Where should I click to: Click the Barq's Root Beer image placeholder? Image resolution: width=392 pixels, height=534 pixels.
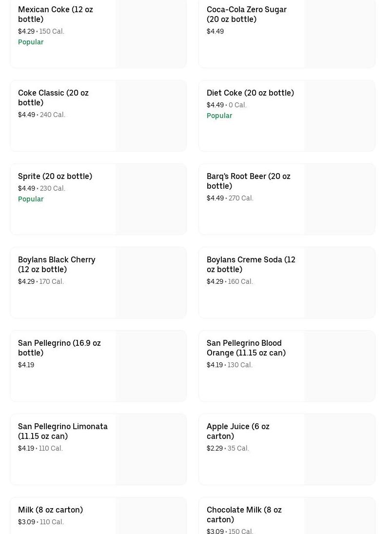[340, 199]
